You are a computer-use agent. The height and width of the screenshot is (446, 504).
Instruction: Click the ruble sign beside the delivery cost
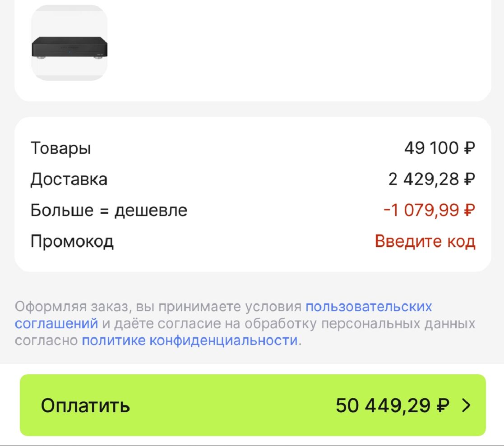[x=469, y=179]
